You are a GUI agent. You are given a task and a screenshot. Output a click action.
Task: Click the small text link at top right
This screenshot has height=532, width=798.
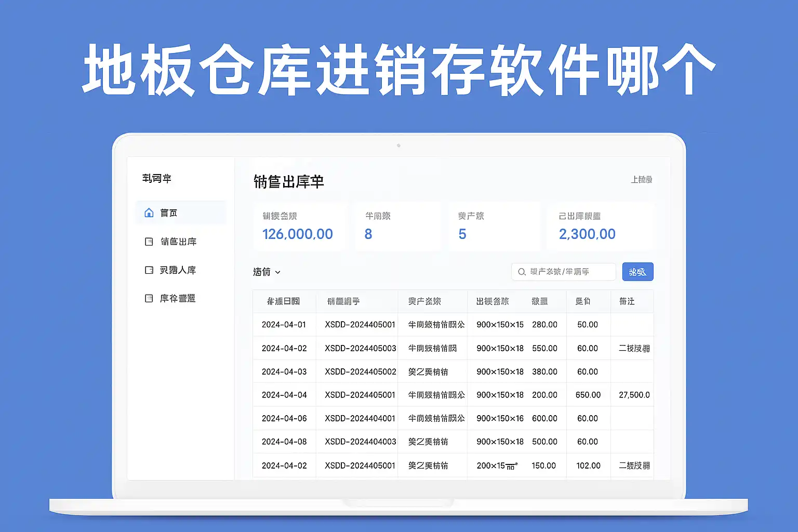click(x=641, y=180)
